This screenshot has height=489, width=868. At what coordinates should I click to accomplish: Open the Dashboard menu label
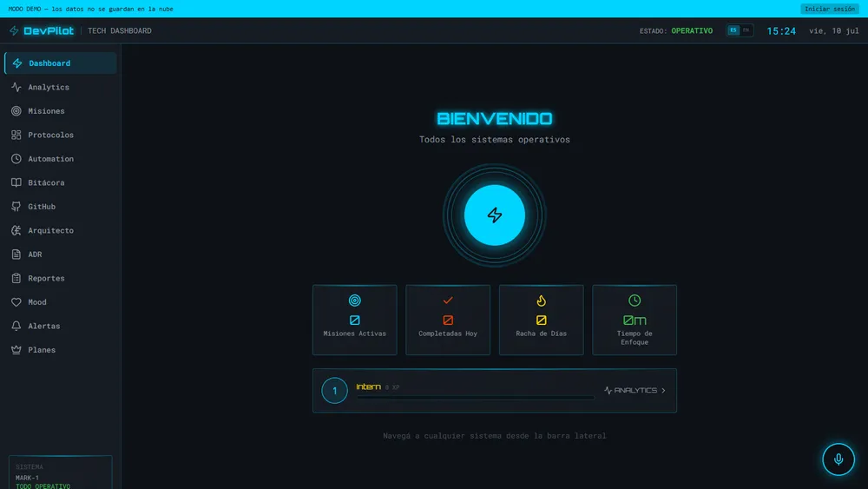49,63
